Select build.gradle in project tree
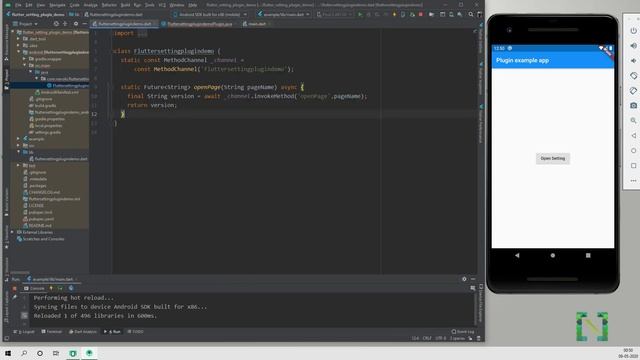The height and width of the screenshot is (360, 640). (42, 105)
